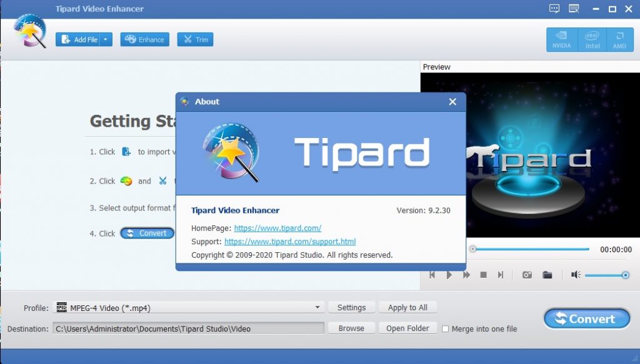
Task: Click the scissors trim icon in step 2
Action: 163,180
